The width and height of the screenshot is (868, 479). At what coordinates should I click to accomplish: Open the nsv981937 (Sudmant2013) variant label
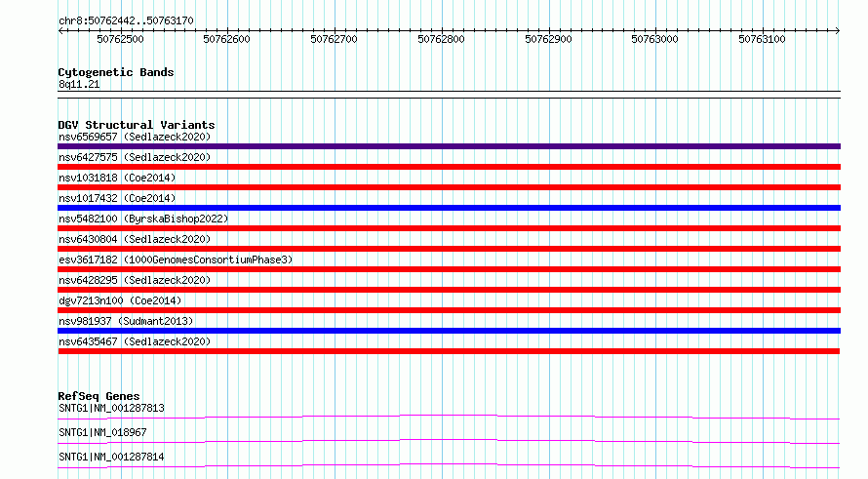tap(126, 321)
